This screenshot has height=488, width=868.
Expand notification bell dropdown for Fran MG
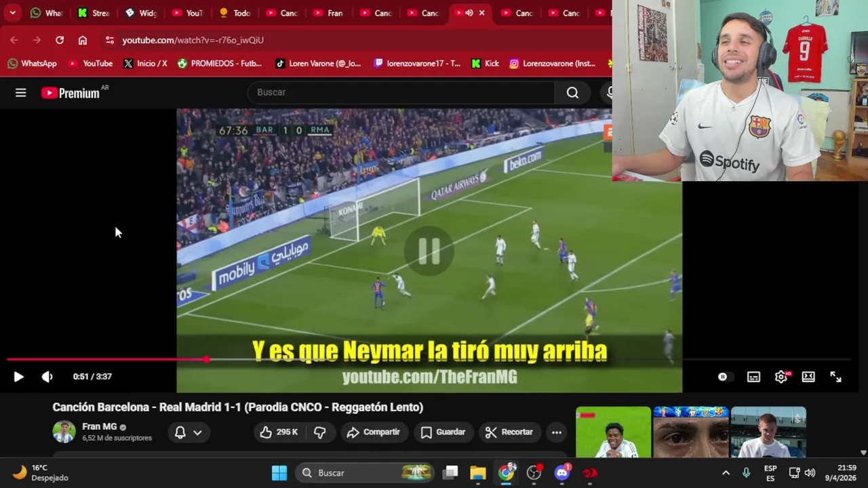[x=189, y=432]
